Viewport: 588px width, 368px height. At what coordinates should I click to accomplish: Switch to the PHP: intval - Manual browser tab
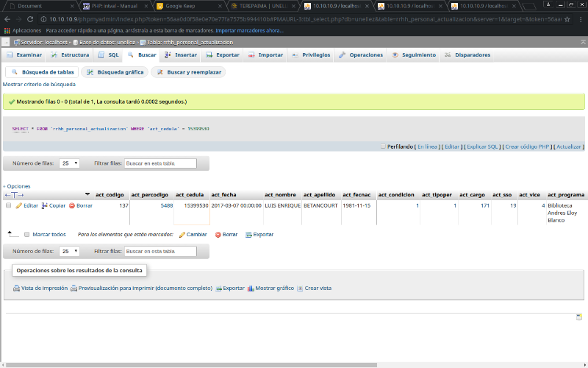coord(115,6)
